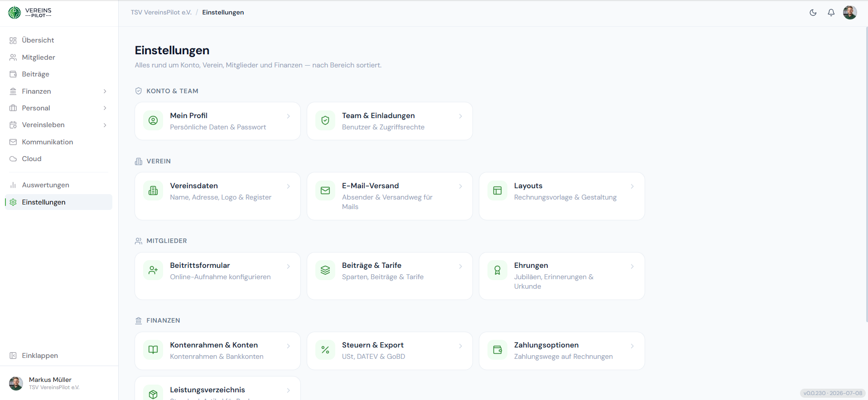The width and height of the screenshot is (868, 400).
Task: Open notifications bell icon
Action: pos(831,13)
